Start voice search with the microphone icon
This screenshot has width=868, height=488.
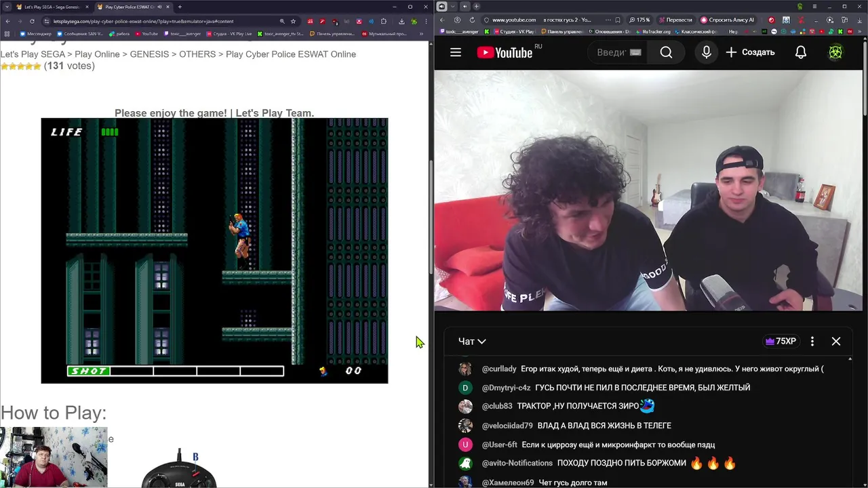706,52
